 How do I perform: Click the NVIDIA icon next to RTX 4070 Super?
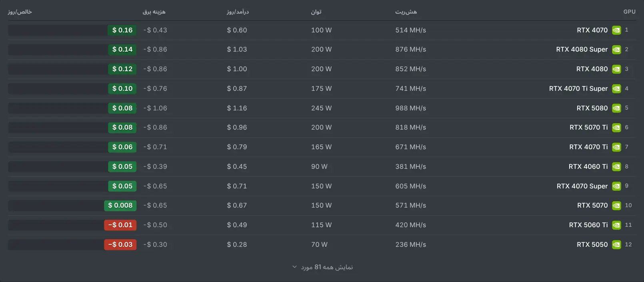[x=616, y=186]
